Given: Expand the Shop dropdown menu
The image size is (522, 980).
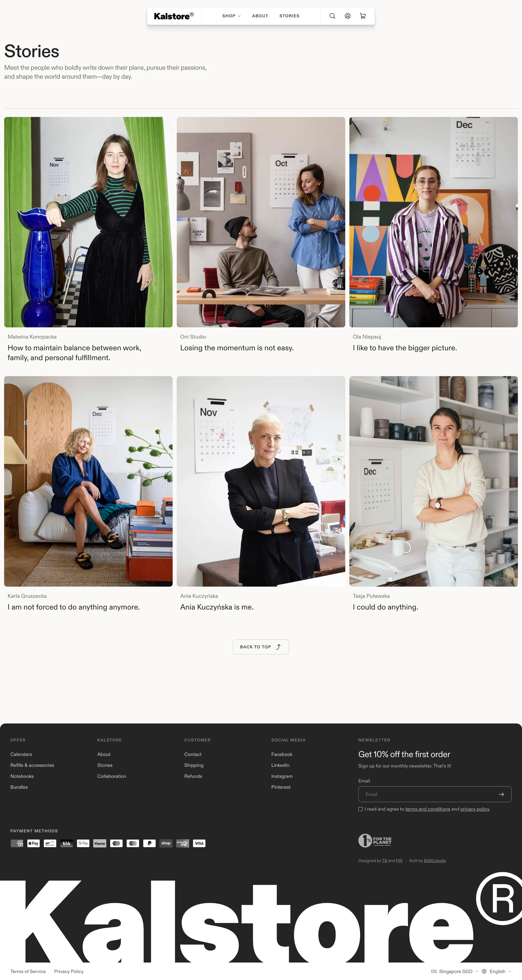Looking at the screenshot, I should 231,16.
